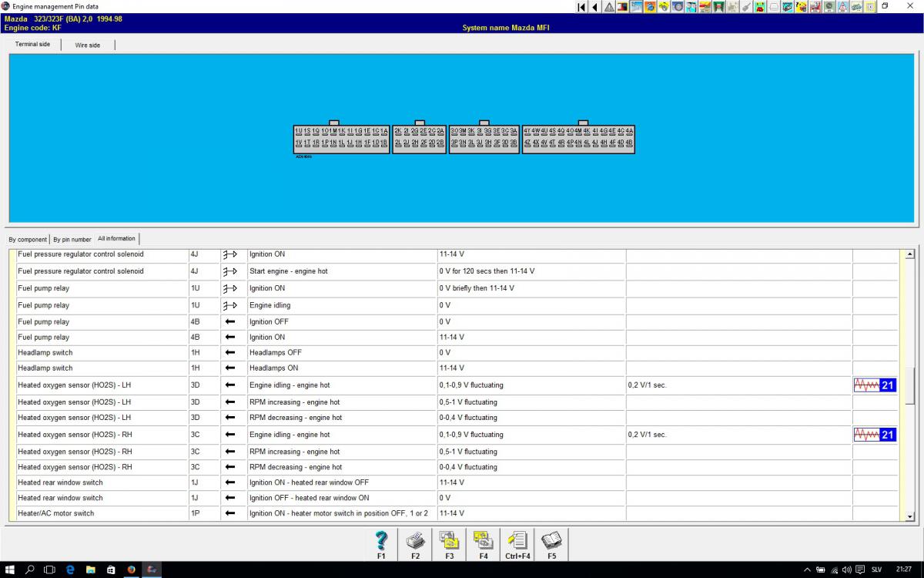
Task: Select the 'Headlamp switch' Headlamps OFF row
Action: [457, 353]
